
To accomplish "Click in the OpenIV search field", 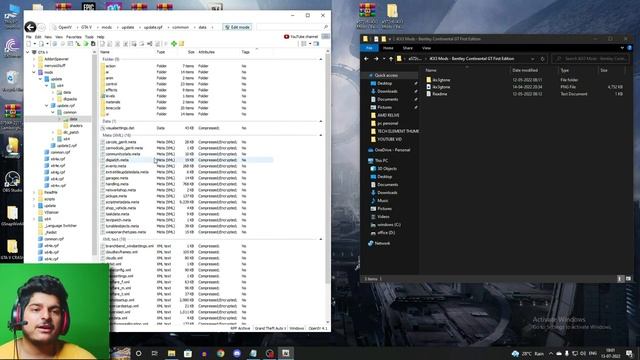I will pos(292,27).
